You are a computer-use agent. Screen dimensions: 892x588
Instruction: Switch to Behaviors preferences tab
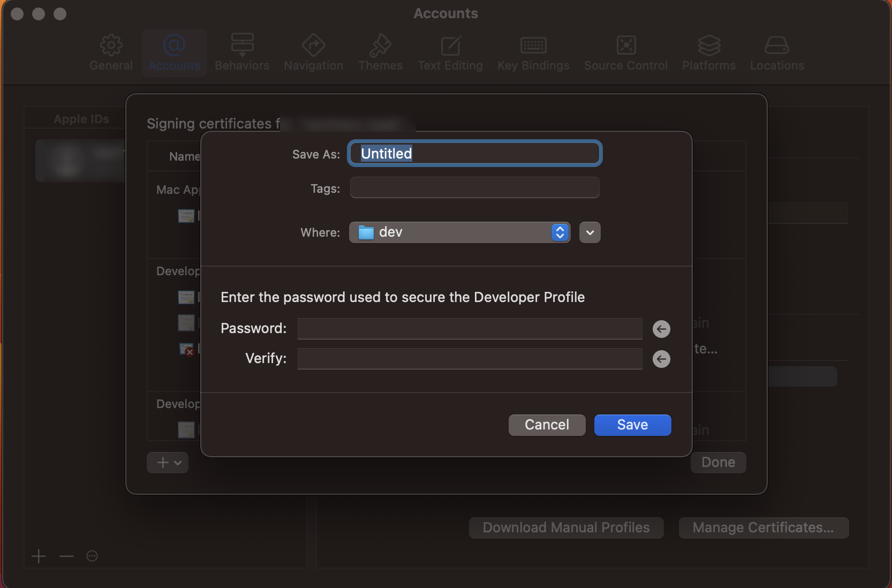point(242,53)
